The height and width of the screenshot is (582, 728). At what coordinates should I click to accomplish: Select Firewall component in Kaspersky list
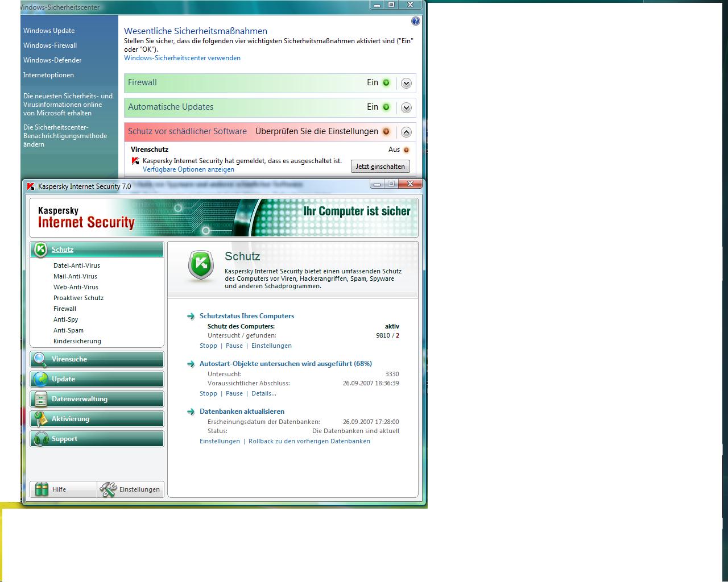pos(65,309)
